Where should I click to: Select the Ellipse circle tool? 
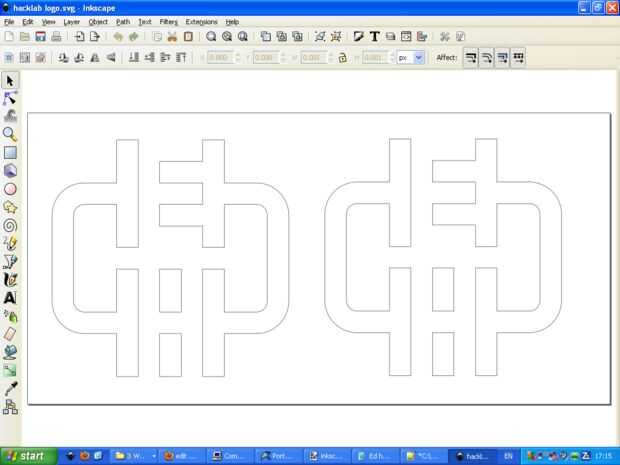[10, 189]
